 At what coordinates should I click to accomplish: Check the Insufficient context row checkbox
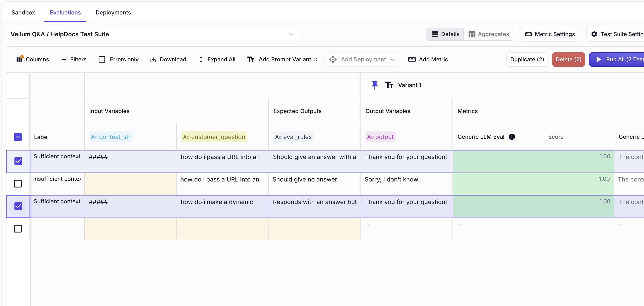tap(18, 184)
